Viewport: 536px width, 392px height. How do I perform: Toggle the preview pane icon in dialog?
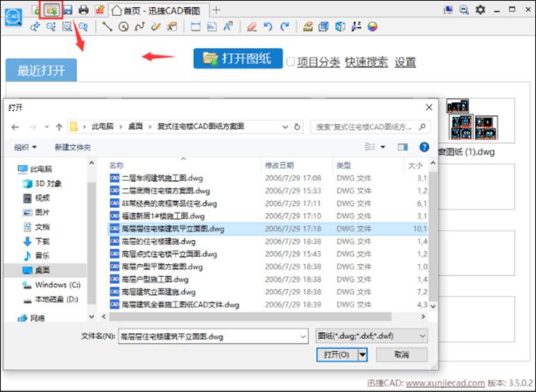coord(402,147)
